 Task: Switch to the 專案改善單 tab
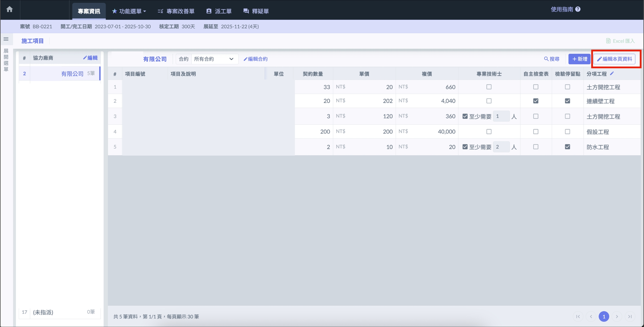176,11
